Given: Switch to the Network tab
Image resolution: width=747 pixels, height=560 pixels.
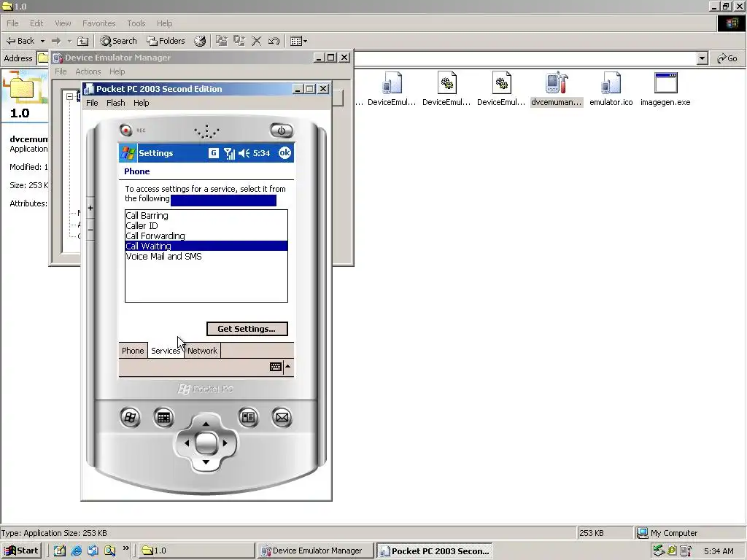Looking at the screenshot, I should click(x=202, y=351).
